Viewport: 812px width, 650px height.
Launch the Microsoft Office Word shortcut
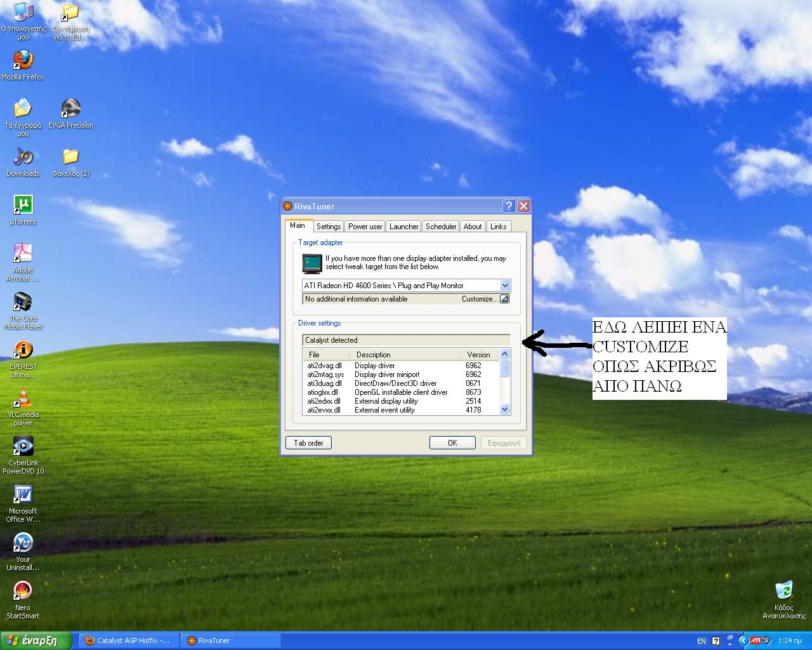[x=23, y=503]
